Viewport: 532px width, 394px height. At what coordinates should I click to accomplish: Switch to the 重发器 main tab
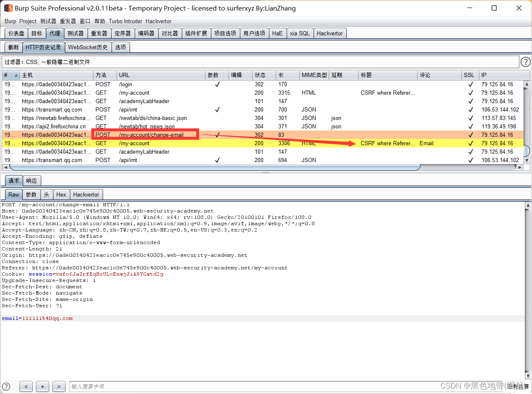click(99, 33)
